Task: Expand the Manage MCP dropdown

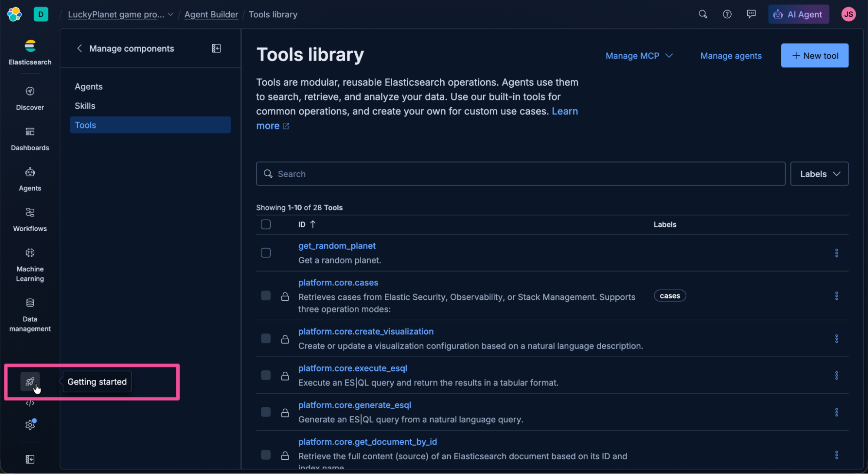Action: coord(639,56)
